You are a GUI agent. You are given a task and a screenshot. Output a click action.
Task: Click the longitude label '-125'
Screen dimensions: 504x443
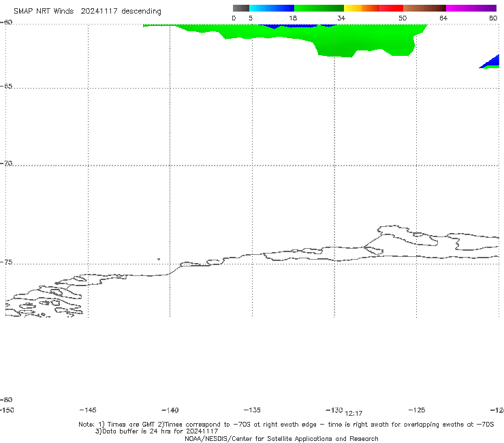pyautogui.click(x=417, y=410)
